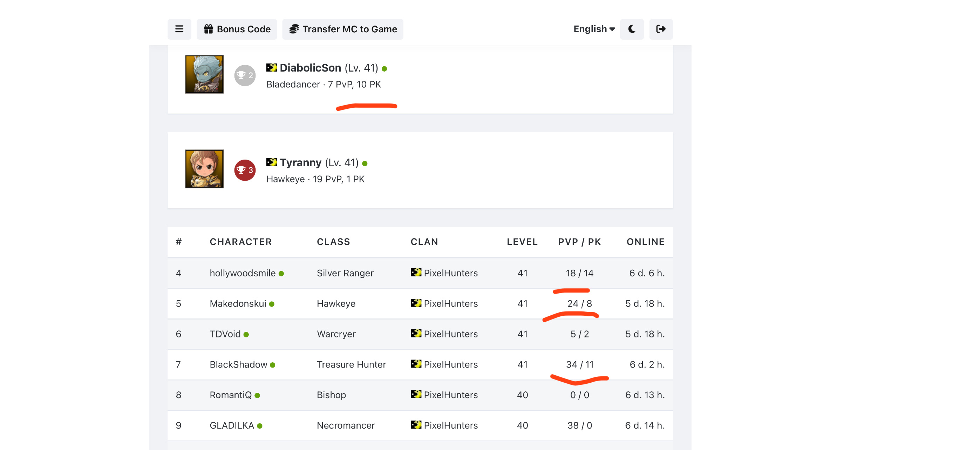Open PixelHunters clan in GLADILKA row
Screen dimensions: 980x450
(x=450, y=425)
